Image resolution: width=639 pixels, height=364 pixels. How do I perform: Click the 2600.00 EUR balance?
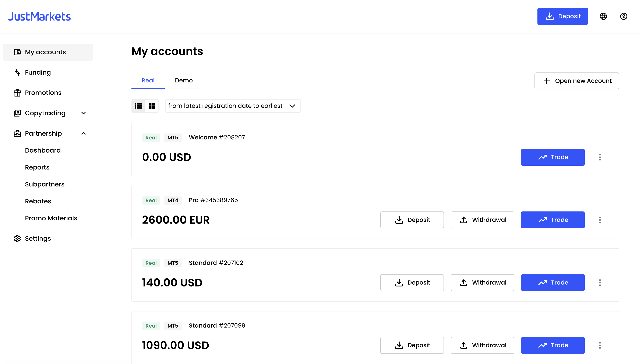pyautogui.click(x=176, y=220)
